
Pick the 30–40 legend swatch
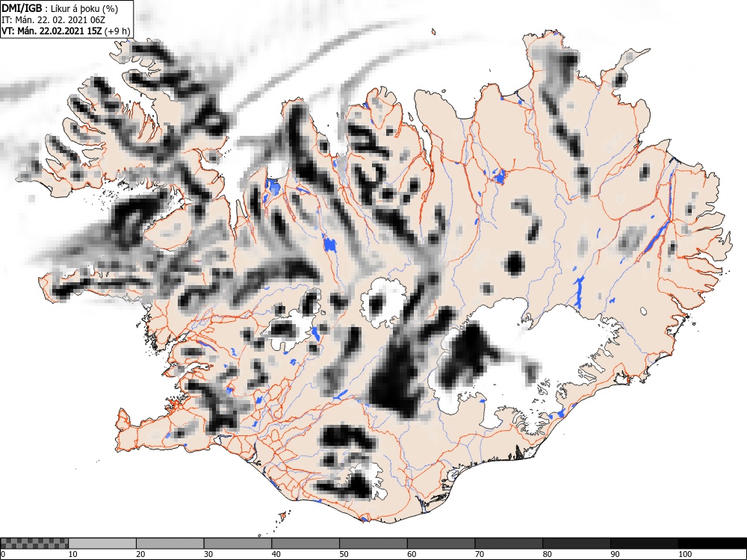[x=238, y=544]
